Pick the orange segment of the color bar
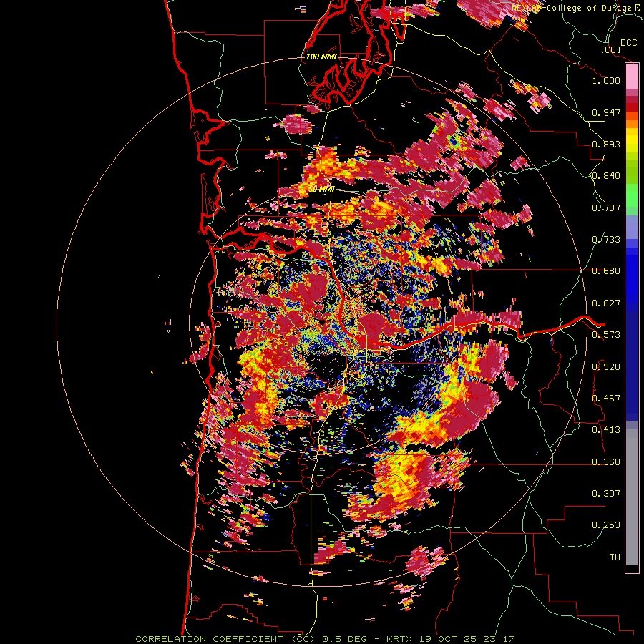The width and height of the screenshot is (644, 644). point(632,123)
